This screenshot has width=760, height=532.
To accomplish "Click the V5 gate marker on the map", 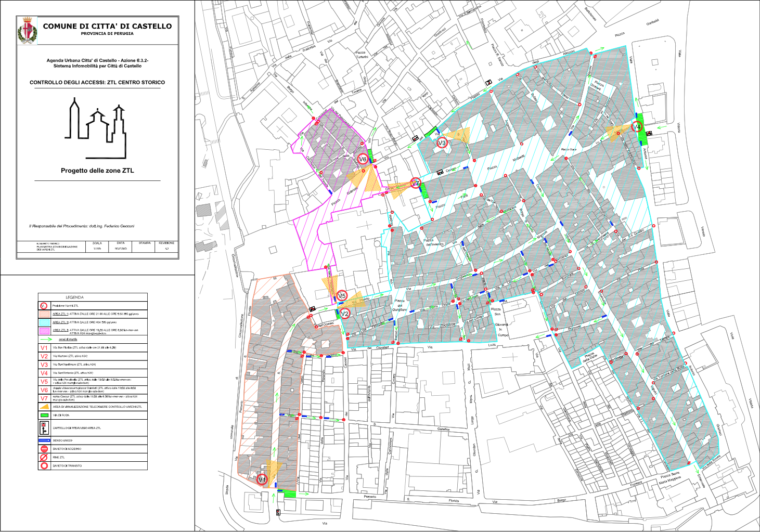I will coord(342,295).
